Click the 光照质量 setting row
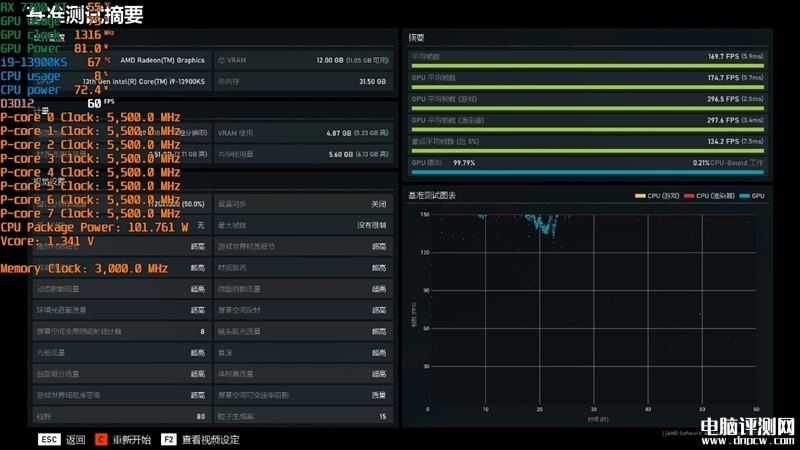The width and height of the screenshot is (800, 450). (122, 353)
